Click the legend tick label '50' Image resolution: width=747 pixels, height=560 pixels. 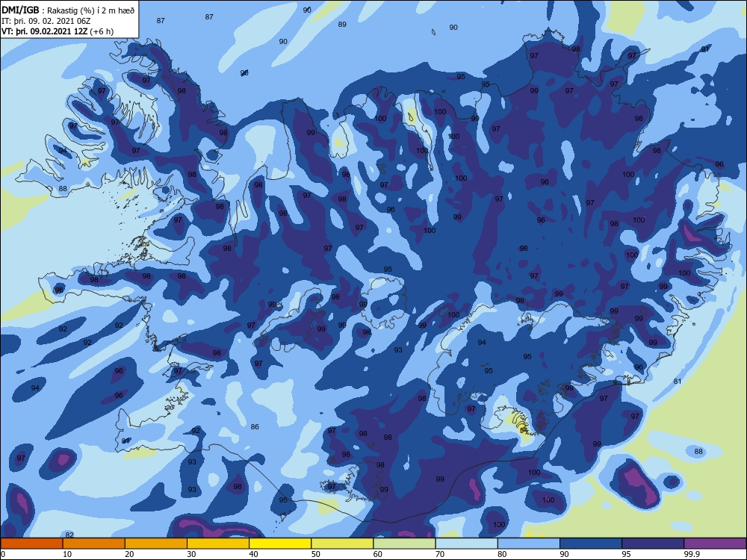coord(315,554)
